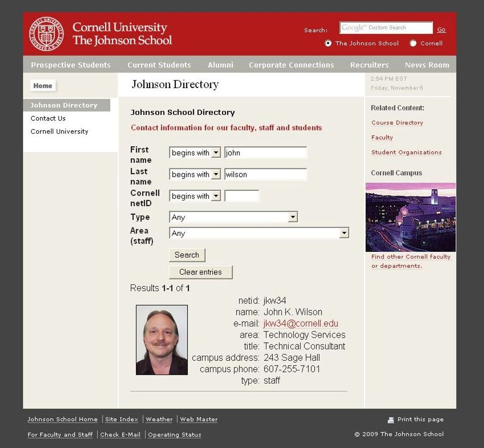Click the empty Cornell netID field

(242, 196)
